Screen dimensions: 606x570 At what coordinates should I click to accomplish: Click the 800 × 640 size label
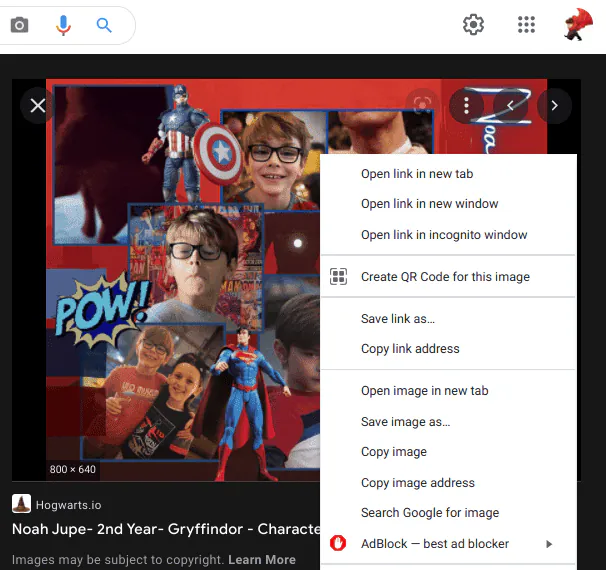[73, 469]
